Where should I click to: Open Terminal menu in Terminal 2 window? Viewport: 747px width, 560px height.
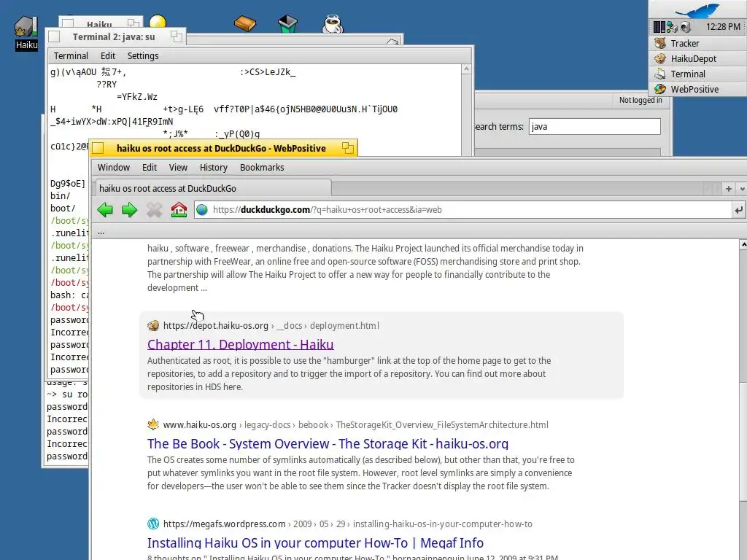tap(71, 55)
